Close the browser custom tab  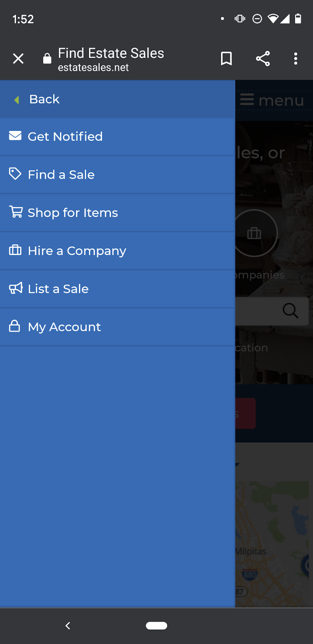(x=18, y=59)
